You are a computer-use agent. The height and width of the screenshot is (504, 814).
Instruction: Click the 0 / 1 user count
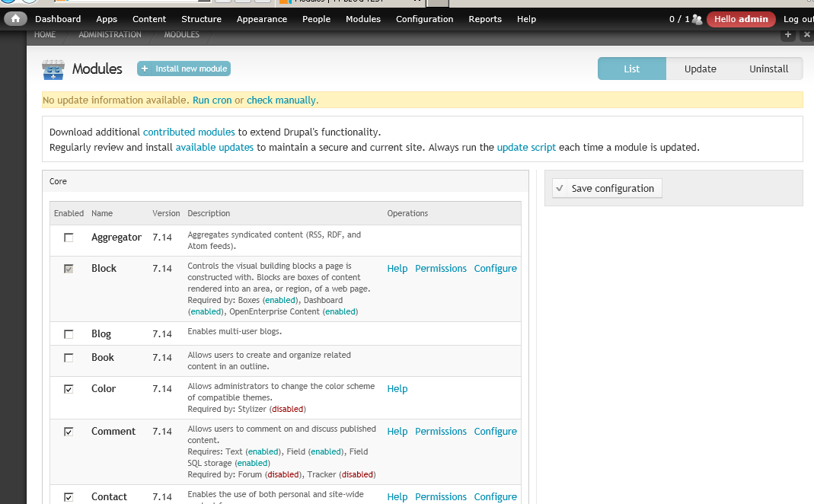(679, 19)
